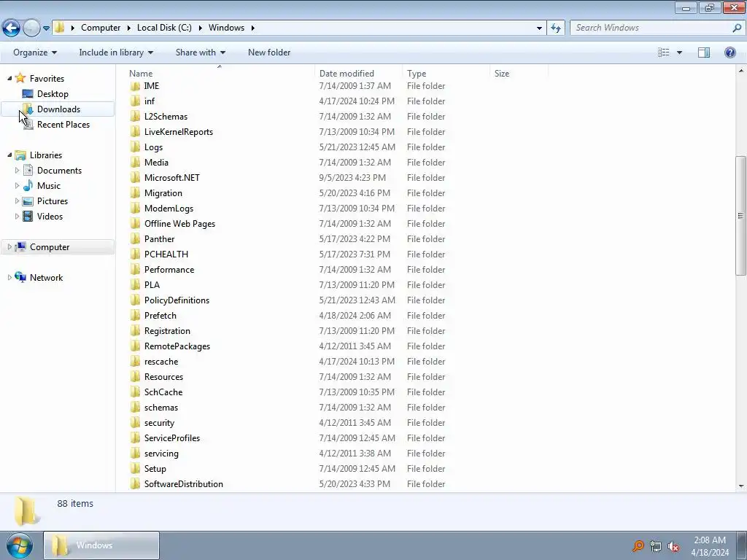The height and width of the screenshot is (560, 747).
Task: Click the scrollbar up arrow
Action: (741, 71)
